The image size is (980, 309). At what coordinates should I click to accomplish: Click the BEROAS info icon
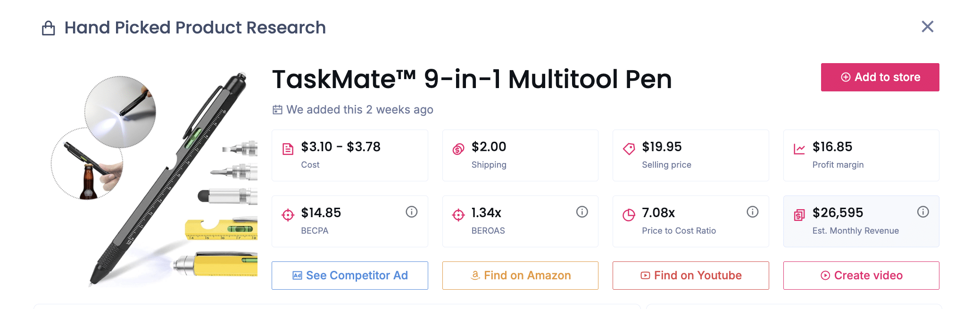582,212
